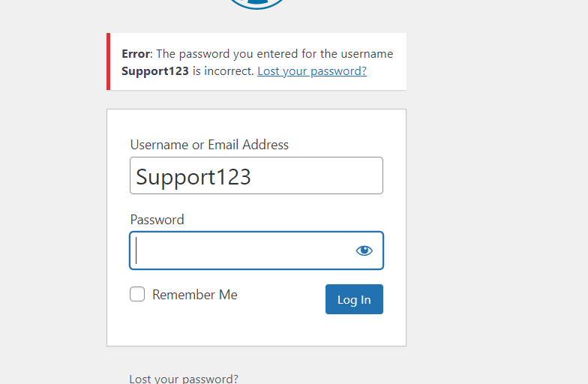Click the WordPress logo at page top
The height and width of the screenshot is (384, 588).
pos(256,4)
